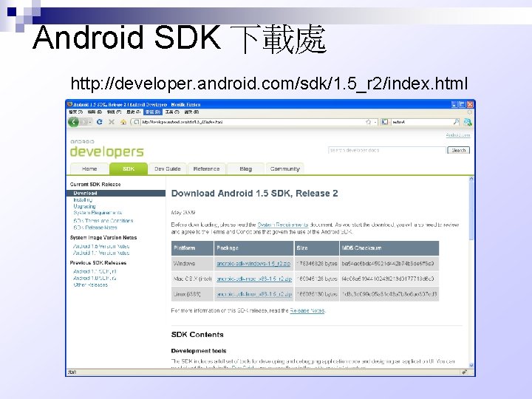Open SDK Terms and Conditions link
Screen dimensions: 532x399
pos(103,220)
